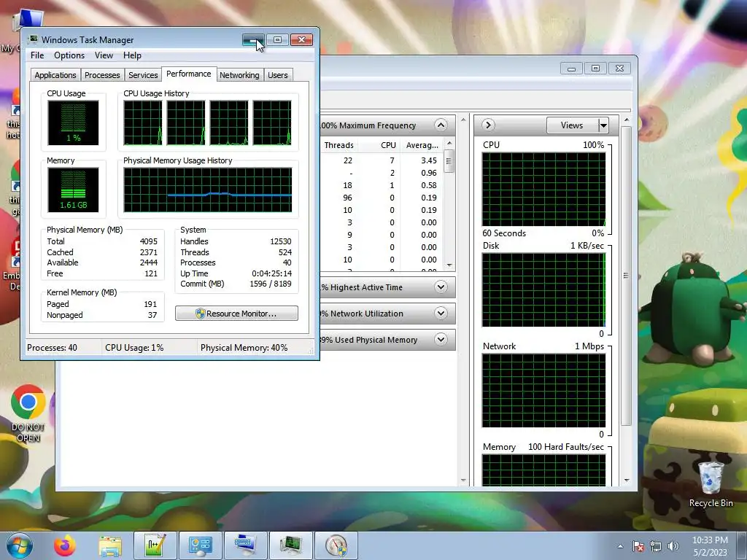747x560 pixels.
Task: Open the Views dropdown arrow
Action: 603,125
